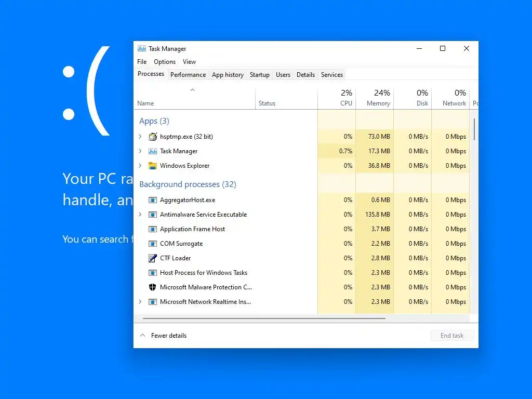Expand the hsptmp.exe (32 bit) entry
This screenshot has width=532, height=399.
tap(140, 137)
